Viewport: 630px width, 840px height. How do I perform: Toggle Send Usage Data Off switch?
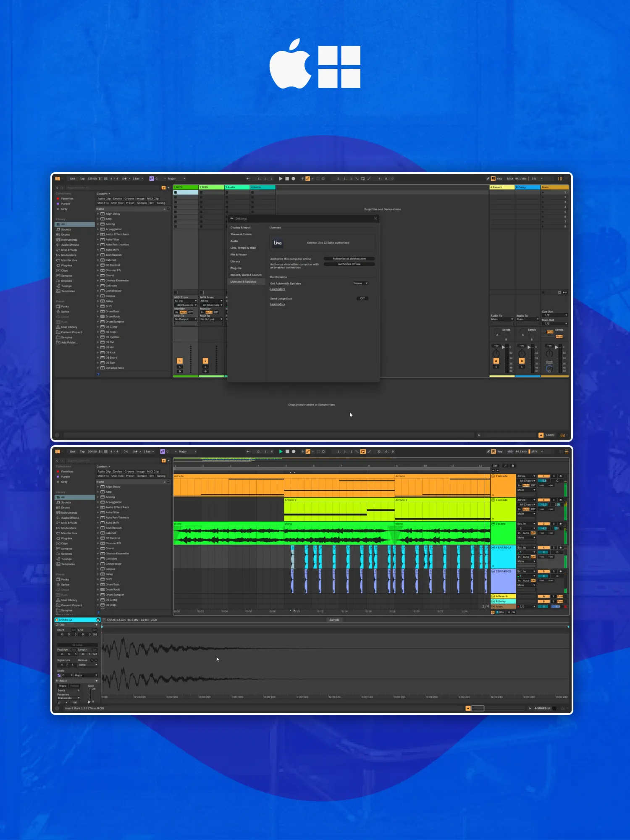click(x=362, y=299)
